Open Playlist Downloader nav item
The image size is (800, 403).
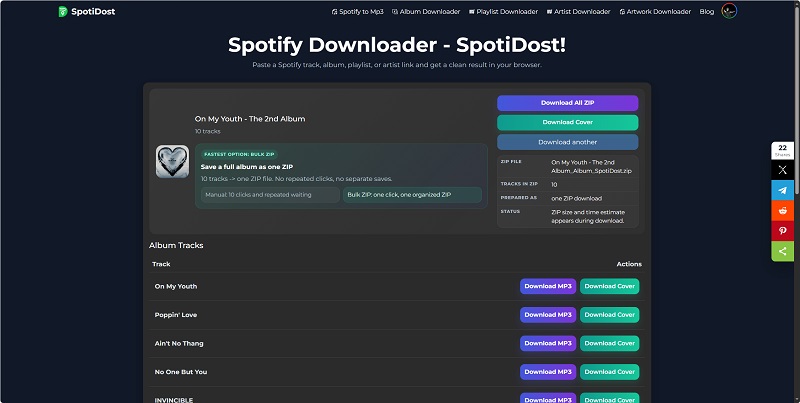[503, 11]
